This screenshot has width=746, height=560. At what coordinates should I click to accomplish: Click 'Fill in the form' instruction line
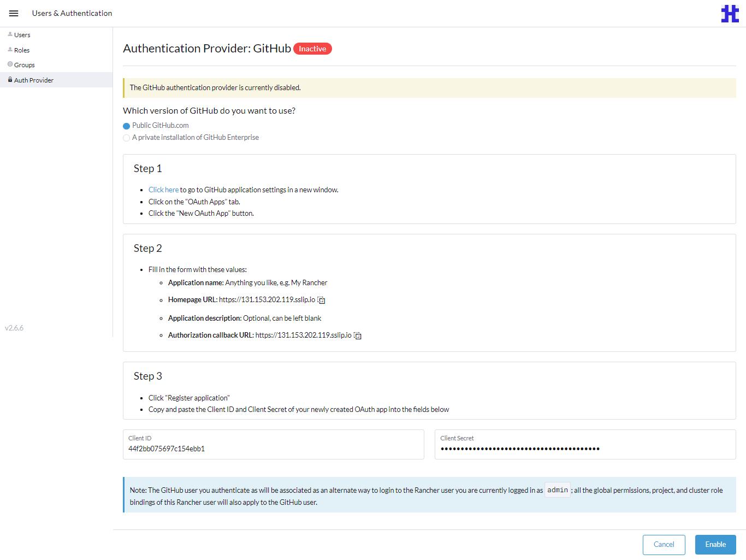coord(198,270)
